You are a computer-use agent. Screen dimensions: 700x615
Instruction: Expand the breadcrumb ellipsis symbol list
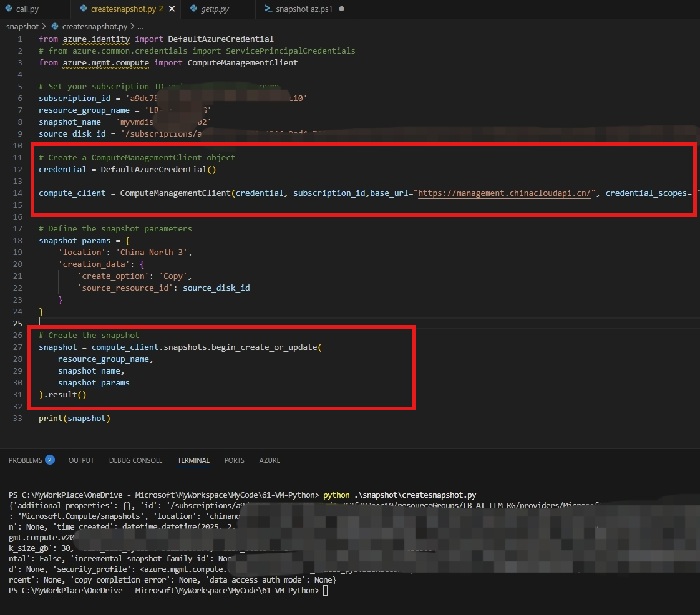(x=140, y=27)
